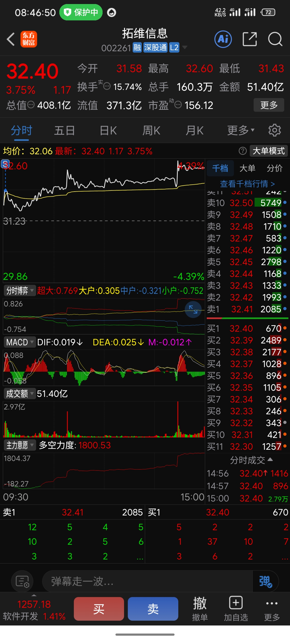This screenshot has width=290, height=644.
Task: Tap the share export icon
Action: coord(250,39)
